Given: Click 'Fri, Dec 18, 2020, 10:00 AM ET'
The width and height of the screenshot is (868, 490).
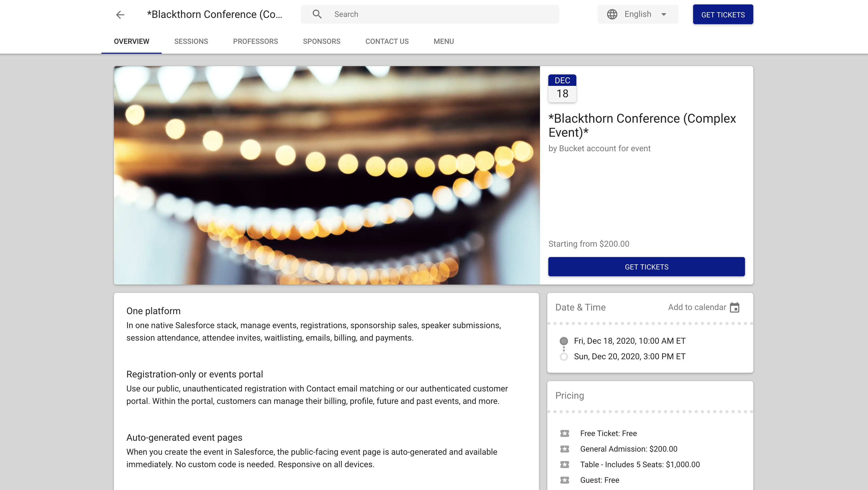Looking at the screenshot, I should (x=630, y=341).
